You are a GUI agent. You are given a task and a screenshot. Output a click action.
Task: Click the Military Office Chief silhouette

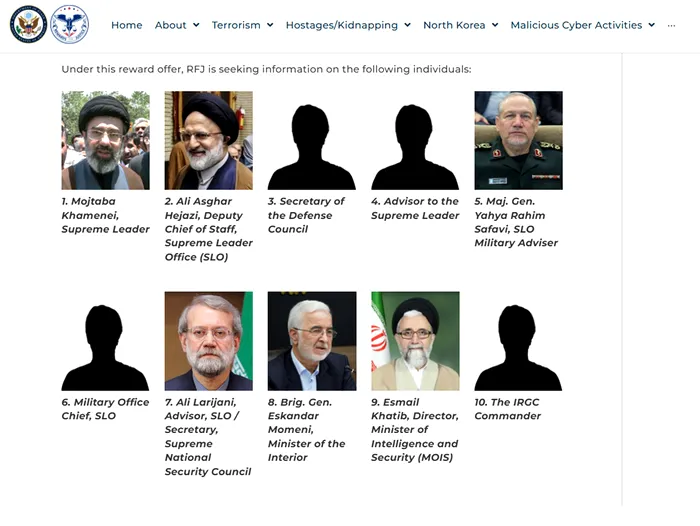tap(105, 348)
